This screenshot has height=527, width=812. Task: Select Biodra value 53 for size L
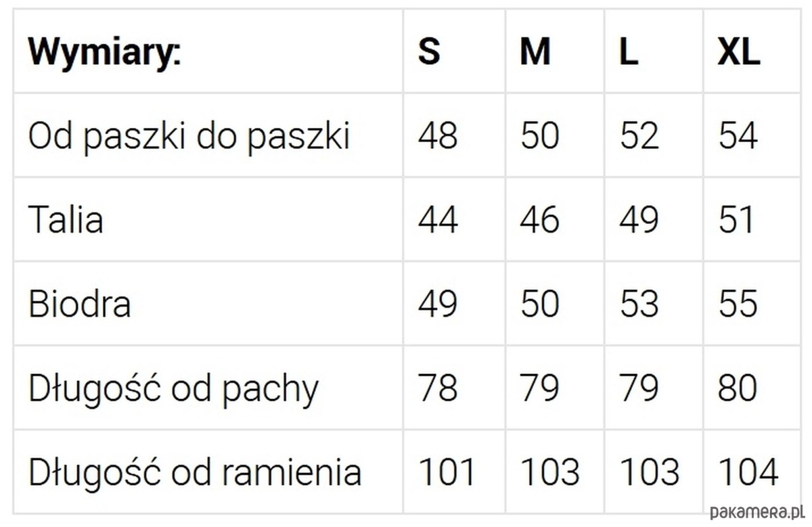tap(639, 303)
